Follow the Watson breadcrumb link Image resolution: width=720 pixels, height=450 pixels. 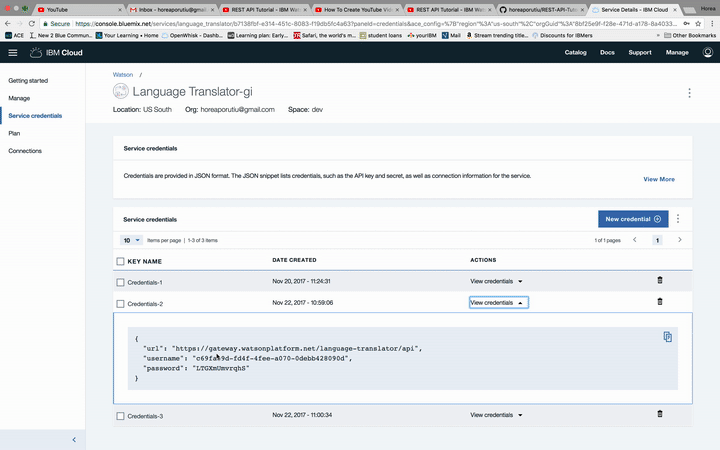click(x=123, y=74)
